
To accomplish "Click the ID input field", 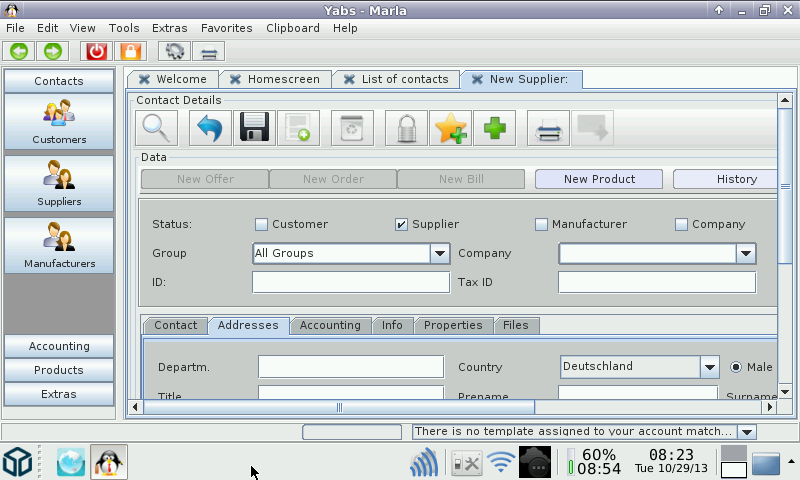I will pos(351,283).
